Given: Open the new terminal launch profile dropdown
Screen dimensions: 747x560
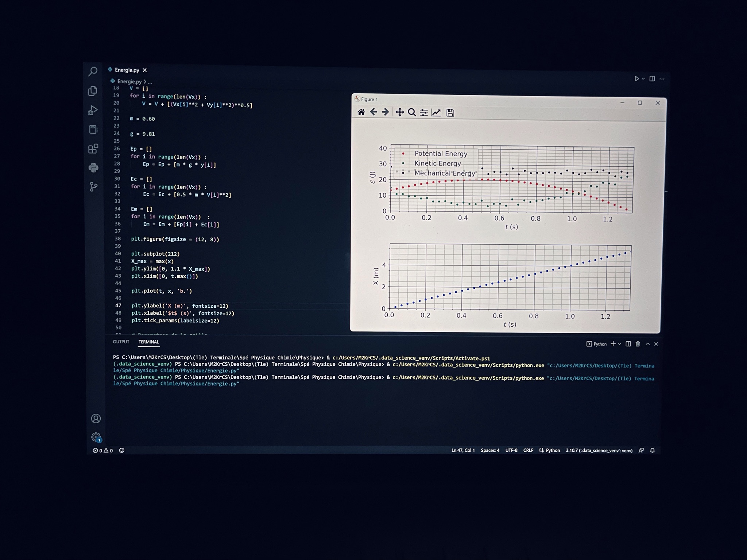Looking at the screenshot, I should [x=619, y=344].
